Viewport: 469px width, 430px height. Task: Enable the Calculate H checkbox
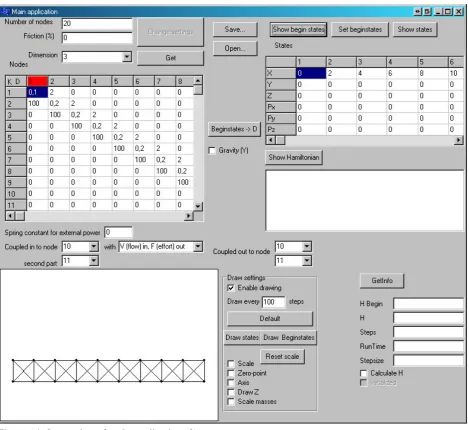tap(364, 373)
